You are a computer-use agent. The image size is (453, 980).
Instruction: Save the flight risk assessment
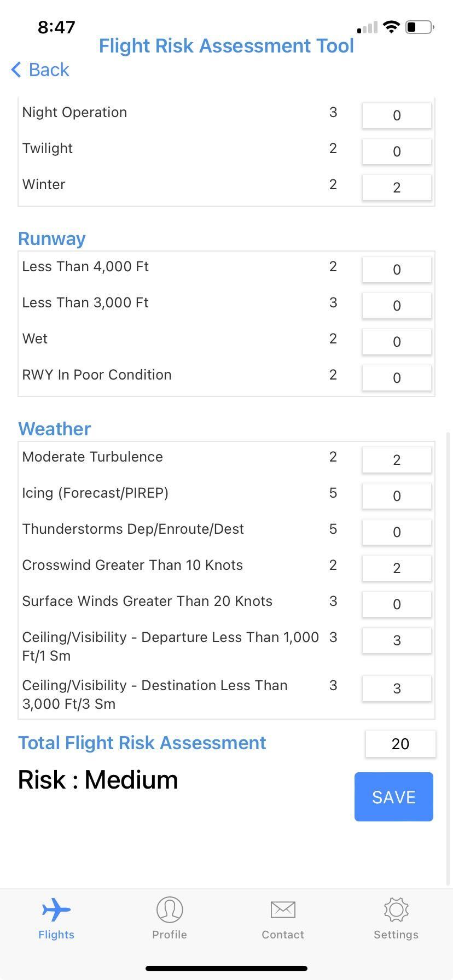tap(394, 797)
